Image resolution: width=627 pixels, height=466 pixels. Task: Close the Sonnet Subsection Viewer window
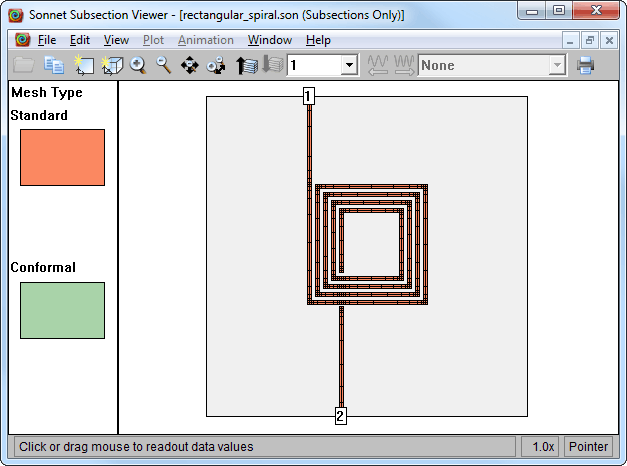(596, 11)
